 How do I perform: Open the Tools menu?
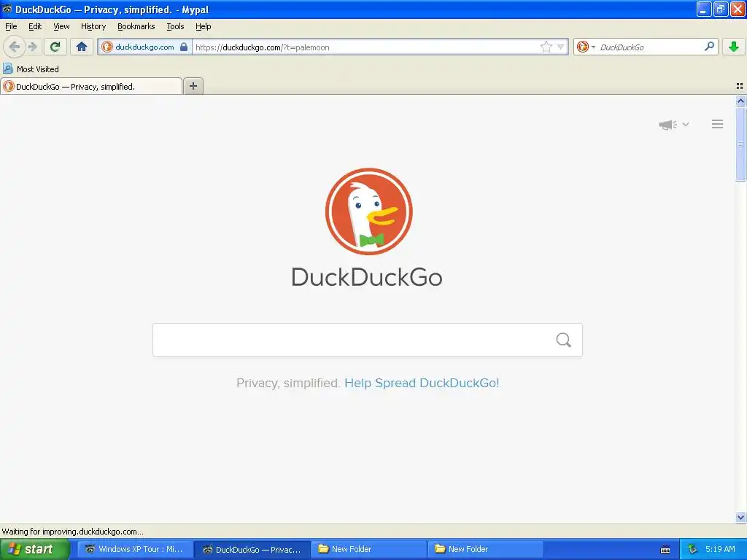pos(175,26)
